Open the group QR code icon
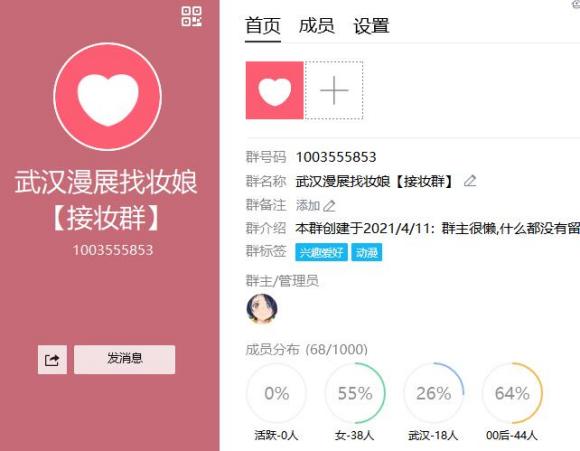The width and height of the screenshot is (580, 451). [x=191, y=16]
